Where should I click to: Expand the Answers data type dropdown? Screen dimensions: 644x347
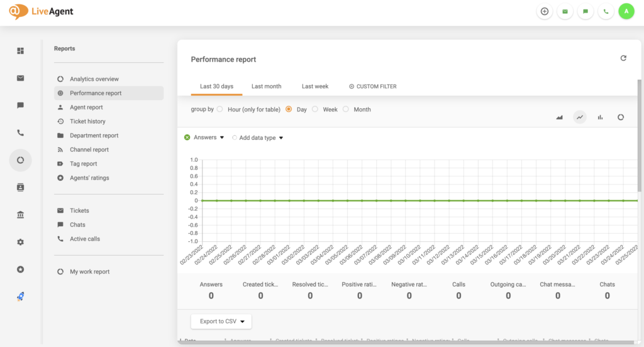[x=204, y=137]
